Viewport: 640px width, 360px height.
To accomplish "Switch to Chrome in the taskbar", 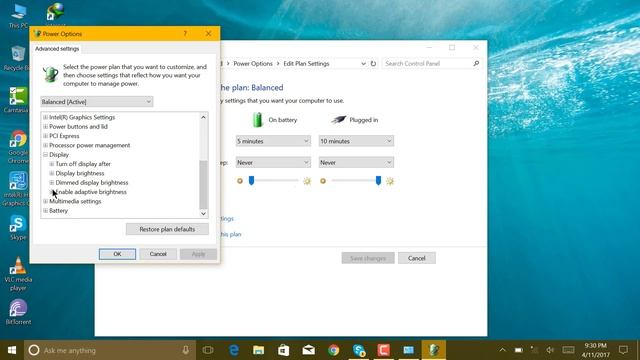I will tap(333, 350).
